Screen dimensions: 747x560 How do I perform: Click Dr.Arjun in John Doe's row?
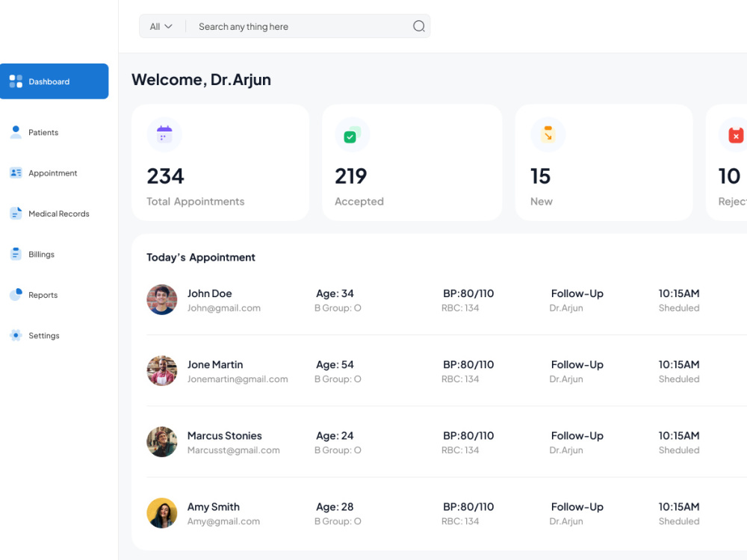click(566, 308)
